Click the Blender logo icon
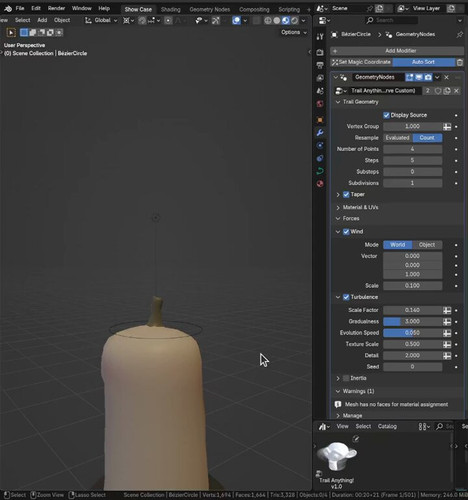Screen dimensions: 468x500 click(x=8, y=8)
